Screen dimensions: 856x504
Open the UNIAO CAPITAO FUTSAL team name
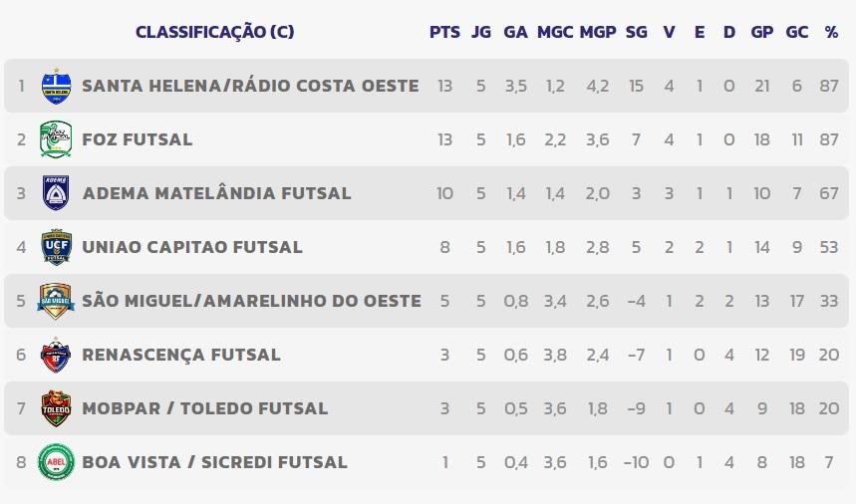(192, 247)
